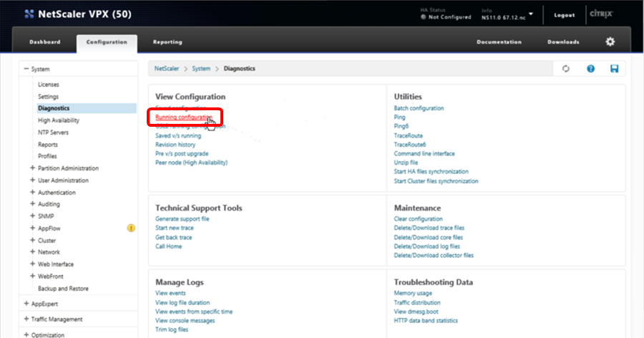Expand the Auditing node
Viewport: 644px width, 338px height.
coord(32,203)
